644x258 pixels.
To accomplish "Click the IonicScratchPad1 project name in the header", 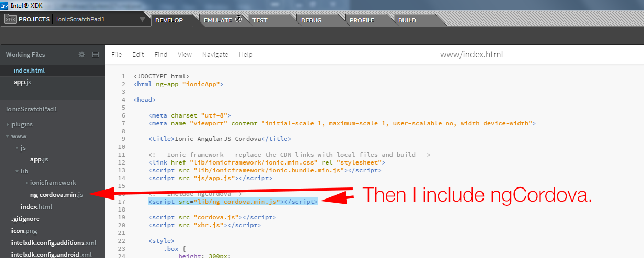I will click(81, 20).
